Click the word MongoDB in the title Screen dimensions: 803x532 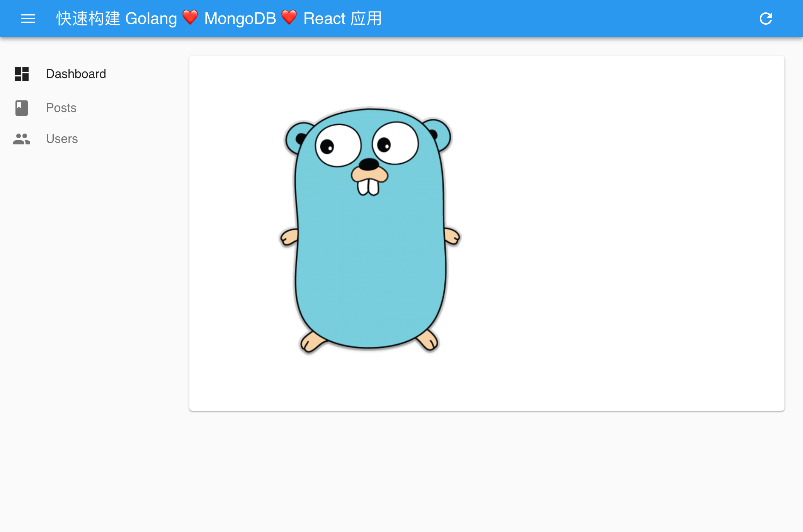pyautogui.click(x=240, y=19)
